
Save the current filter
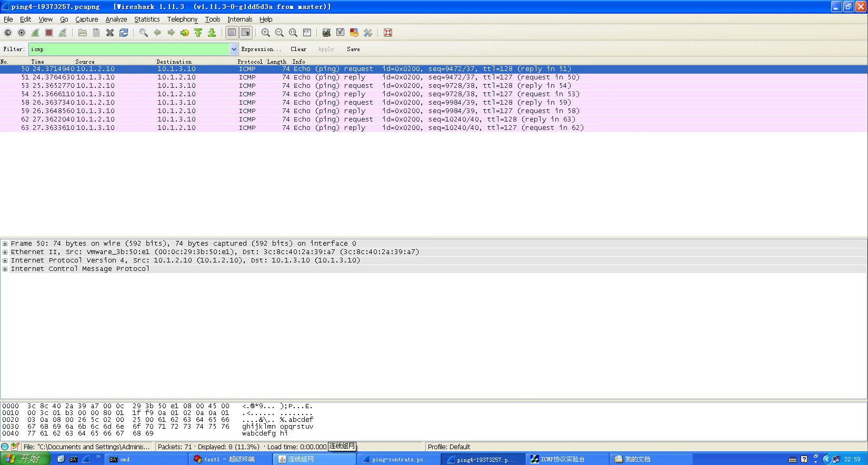(x=353, y=49)
